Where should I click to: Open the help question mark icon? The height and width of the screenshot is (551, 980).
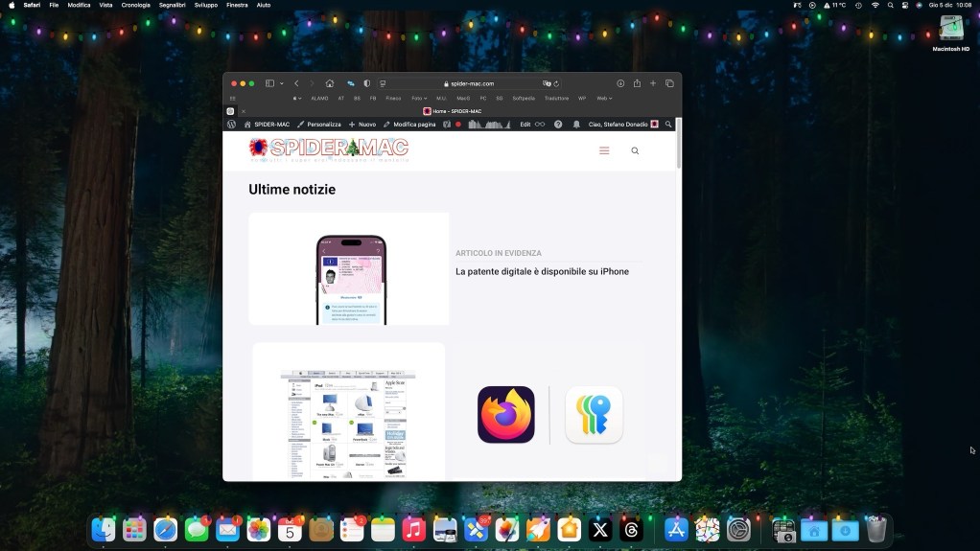(558, 125)
